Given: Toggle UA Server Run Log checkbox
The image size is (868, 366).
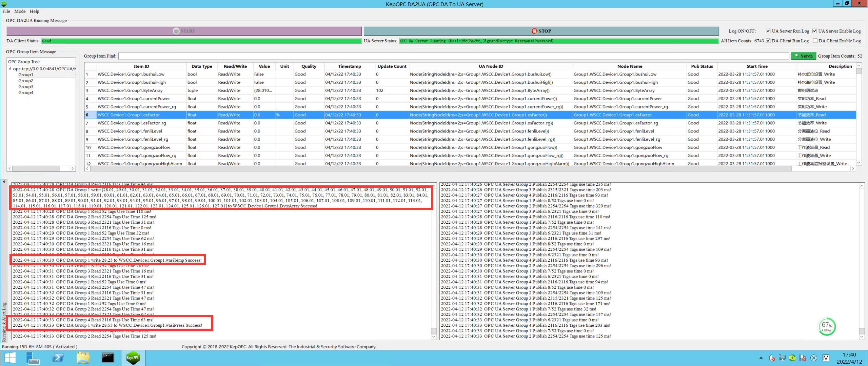Looking at the screenshot, I should (768, 31).
